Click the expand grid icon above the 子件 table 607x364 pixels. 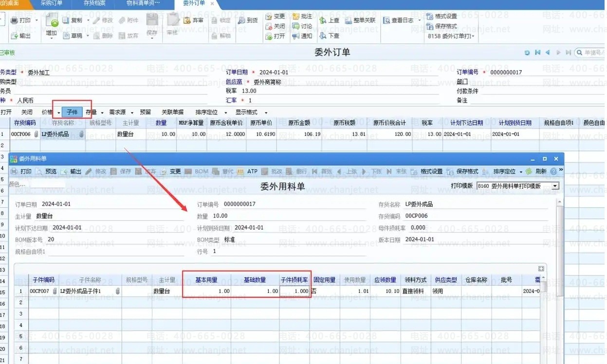pyautogui.click(x=541, y=269)
